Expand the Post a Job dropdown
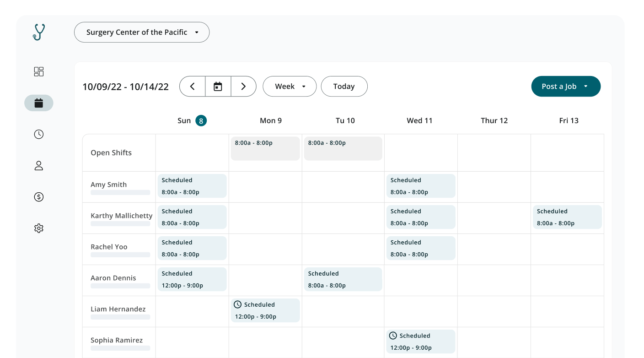Screen dimensions: 644x358 pos(566,87)
